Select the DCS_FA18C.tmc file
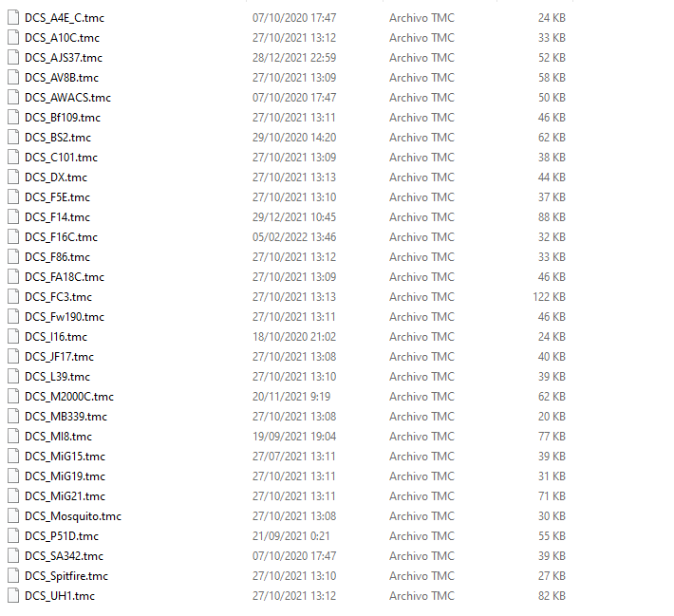Screen dimensions: 674x616 pyautogui.click(x=65, y=277)
